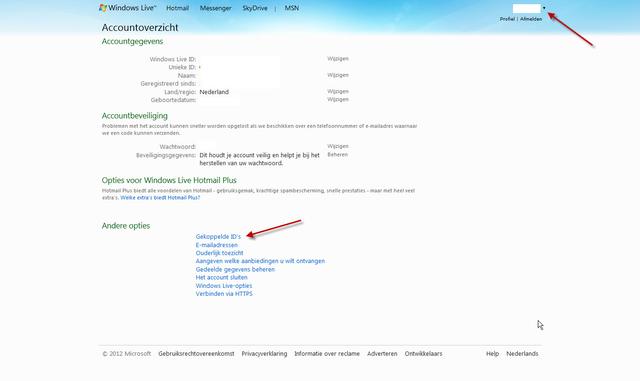Click the 'Nederland' country value
640x381 pixels.
pyautogui.click(x=214, y=92)
